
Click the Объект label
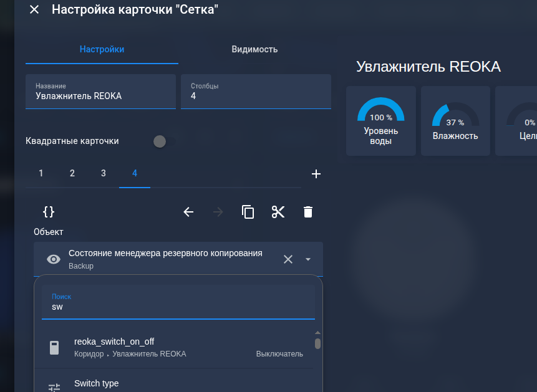click(x=48, y=232)
